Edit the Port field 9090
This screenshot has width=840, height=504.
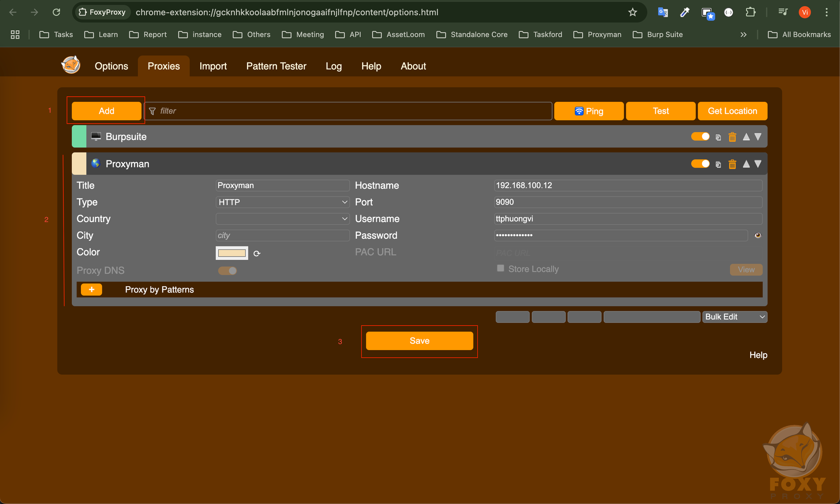point(628,202)
